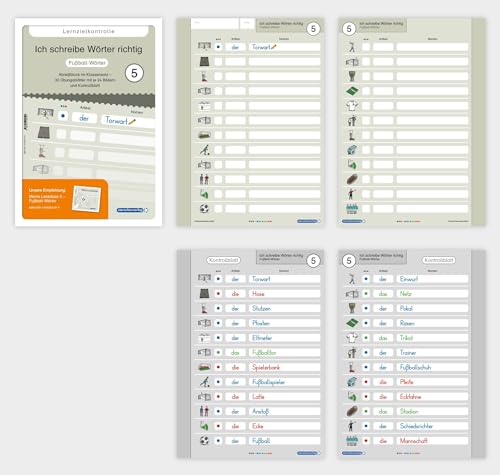
Task: Click the orange recommendation box on the cover
Action: (65, 199)
